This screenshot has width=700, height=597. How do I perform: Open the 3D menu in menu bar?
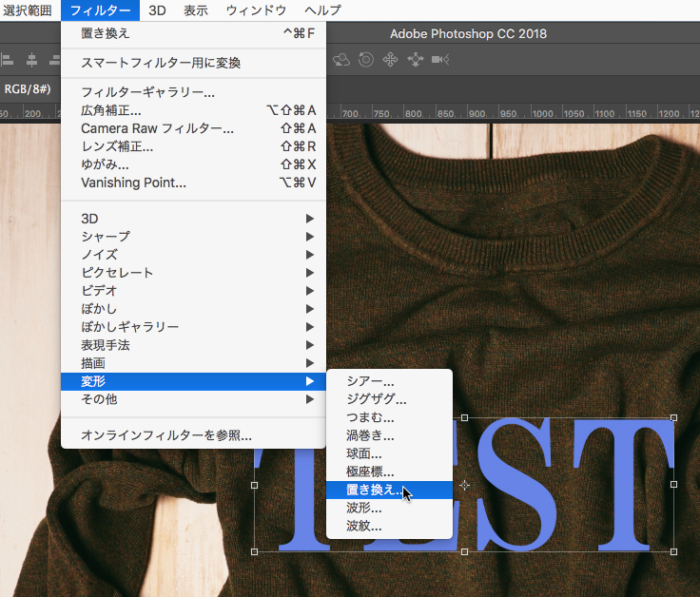click(x=157, y=10)
